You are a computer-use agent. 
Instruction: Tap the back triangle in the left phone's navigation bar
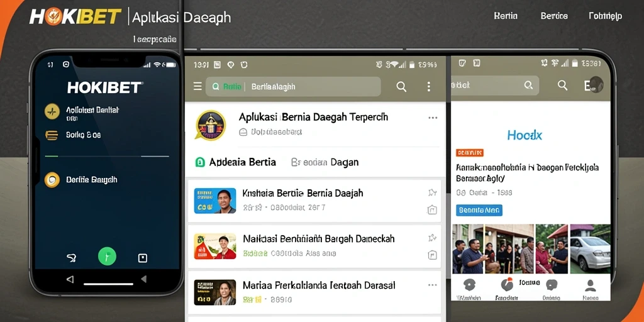[x=70, y=279]
